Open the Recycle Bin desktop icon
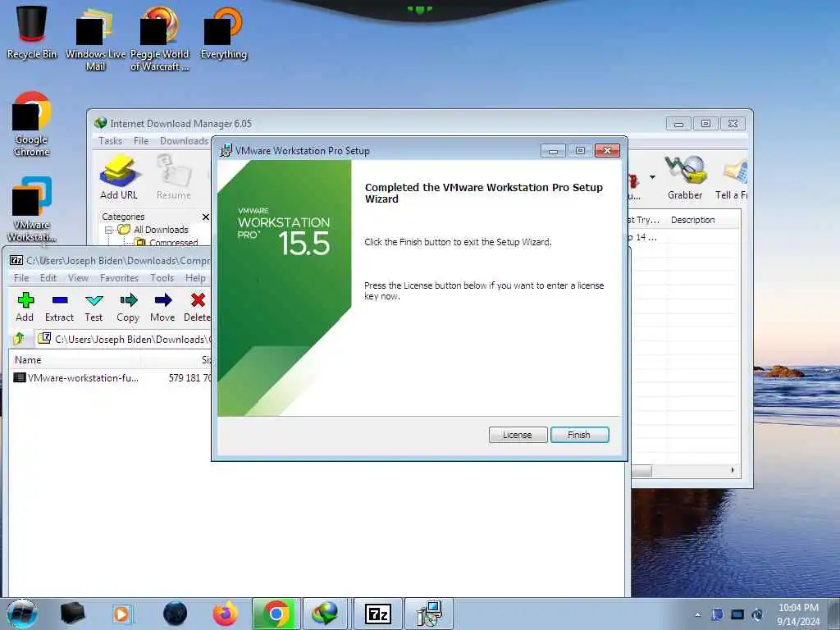This screenshot has height=630, width=840. click(32, 31)
